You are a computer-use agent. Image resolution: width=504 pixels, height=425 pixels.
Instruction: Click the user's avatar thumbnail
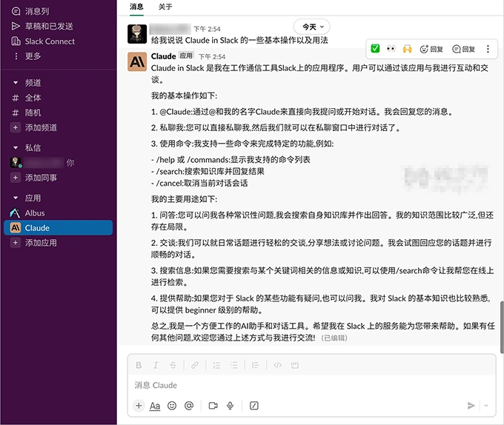click(137, 34)
